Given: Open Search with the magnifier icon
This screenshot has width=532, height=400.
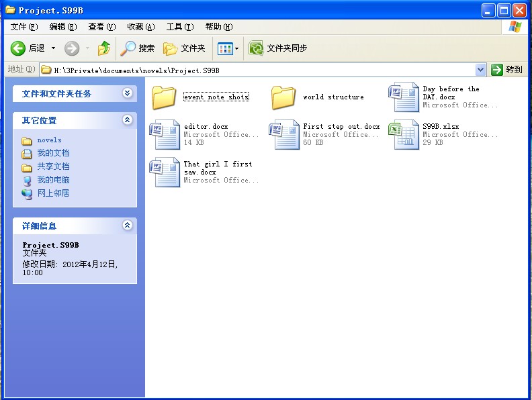Looking at the screenshot, I should (128, 48).
